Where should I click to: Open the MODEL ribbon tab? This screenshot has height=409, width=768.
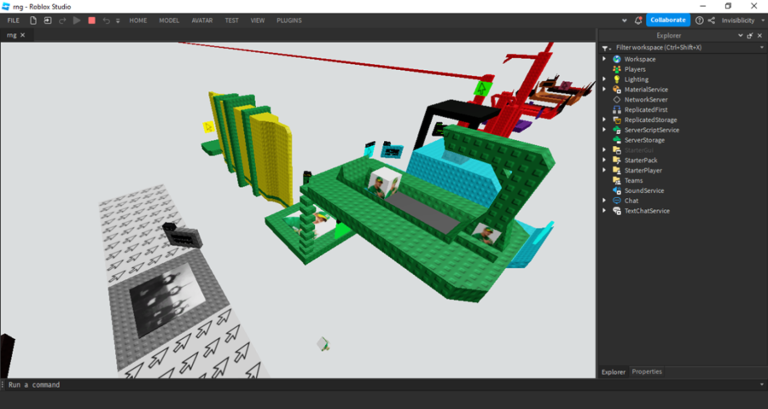click(x=169, y=20)
